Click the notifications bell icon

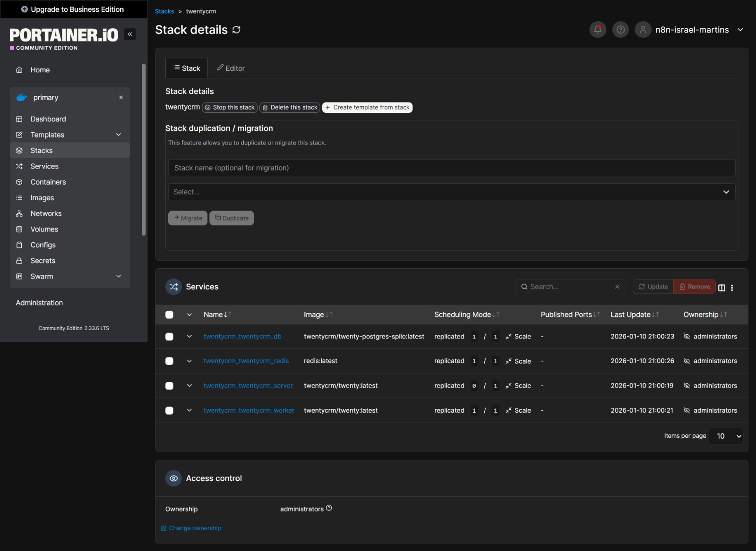tap(598, 30)
